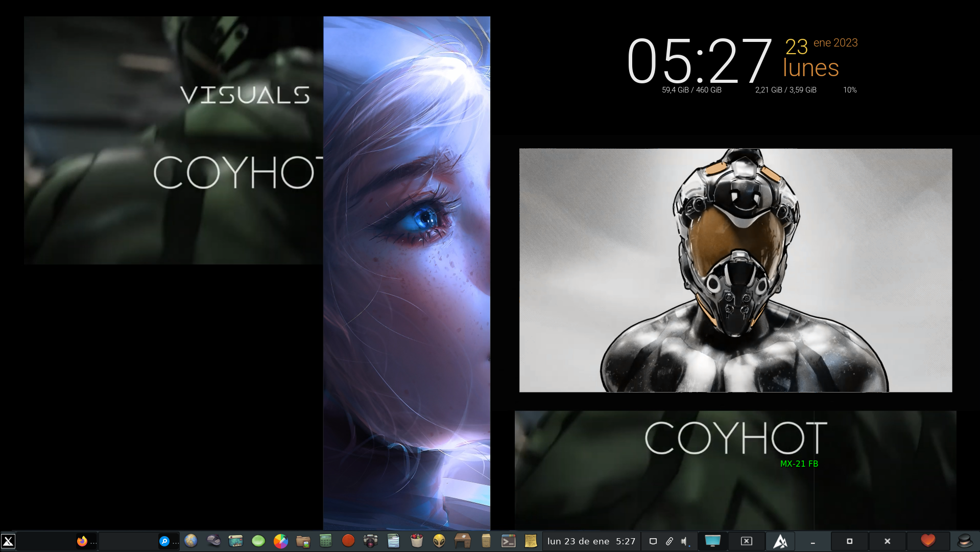The image size is (980, 552).
Task: Click the 10% CPU usage readout
Action: click(x=850, y=90)
